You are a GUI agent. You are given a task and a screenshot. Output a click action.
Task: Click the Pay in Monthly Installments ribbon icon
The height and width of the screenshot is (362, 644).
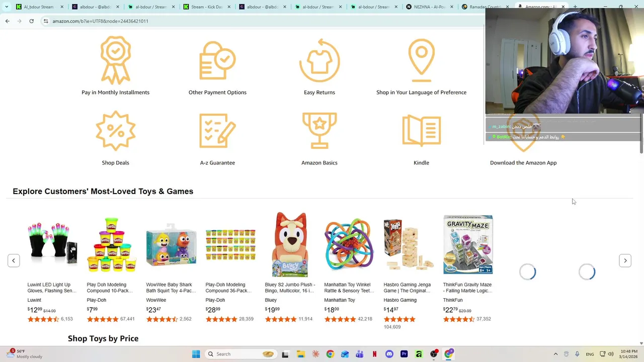[x=116, y=60]
